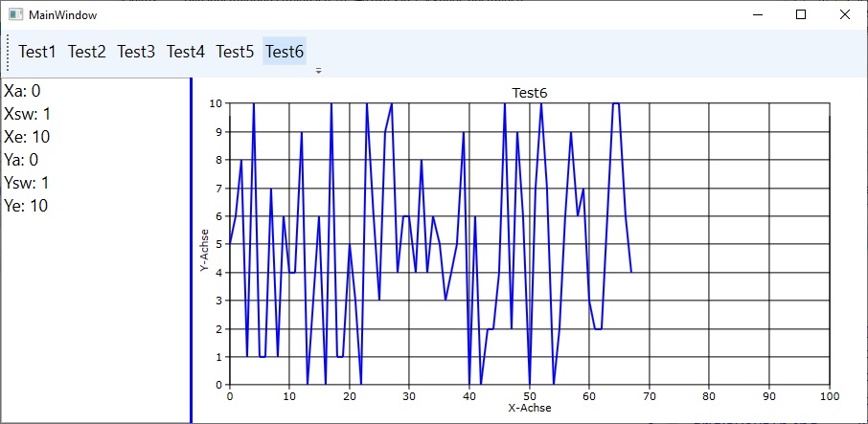
Task: Load the Test5 data set
Action: pyautogui.click(x=235, y=52)
